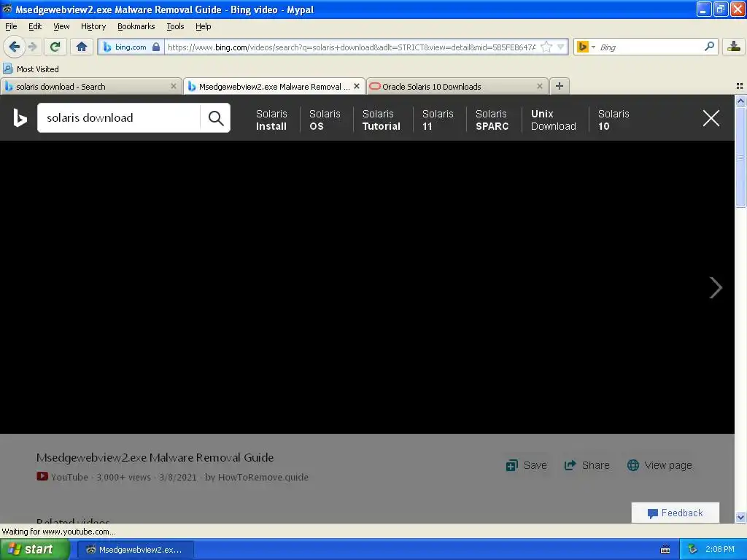Open the Tools menu
747x560 pixels.
(x=175, y=26)
